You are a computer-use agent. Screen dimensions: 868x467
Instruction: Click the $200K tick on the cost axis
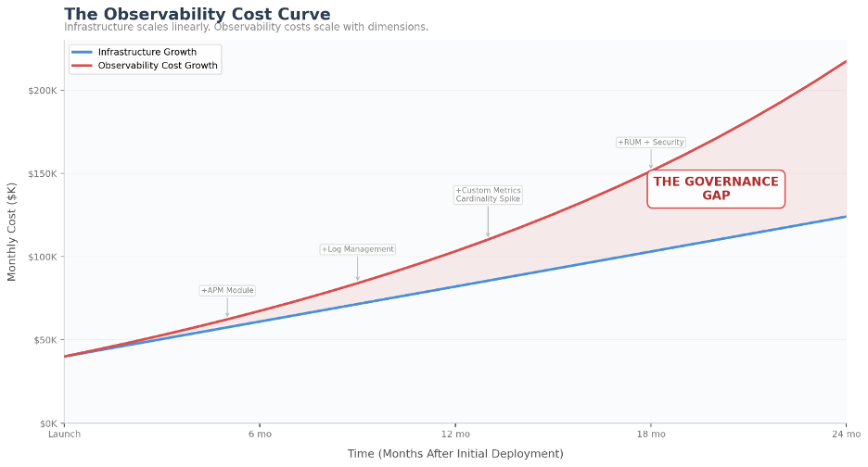(x=44, y=91)
